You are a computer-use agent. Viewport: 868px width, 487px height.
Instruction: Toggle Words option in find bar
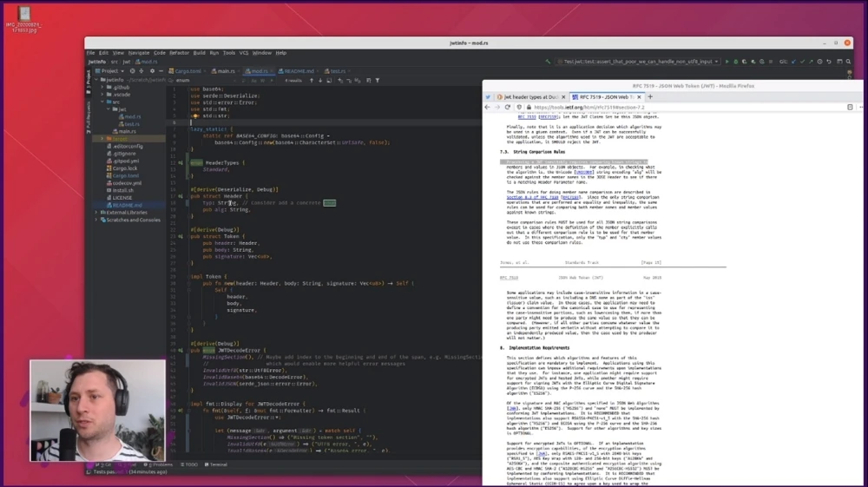(x=263, y=80)
